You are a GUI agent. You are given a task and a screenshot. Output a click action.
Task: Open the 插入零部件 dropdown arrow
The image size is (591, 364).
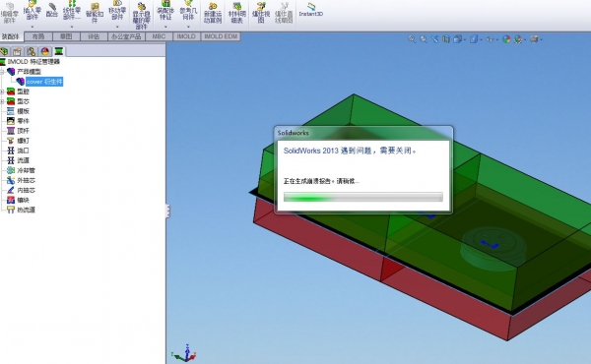pos(33,27)
